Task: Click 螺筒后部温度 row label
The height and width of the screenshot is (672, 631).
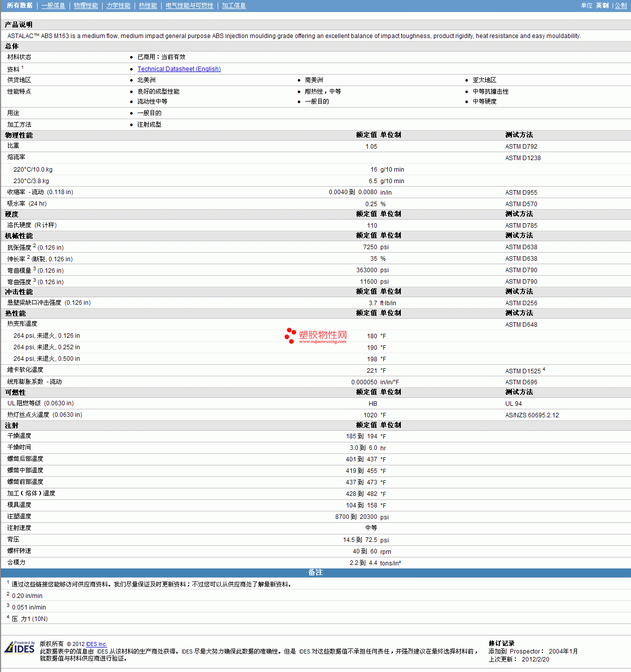Action: pyautogui.click(x=25, y=459)
